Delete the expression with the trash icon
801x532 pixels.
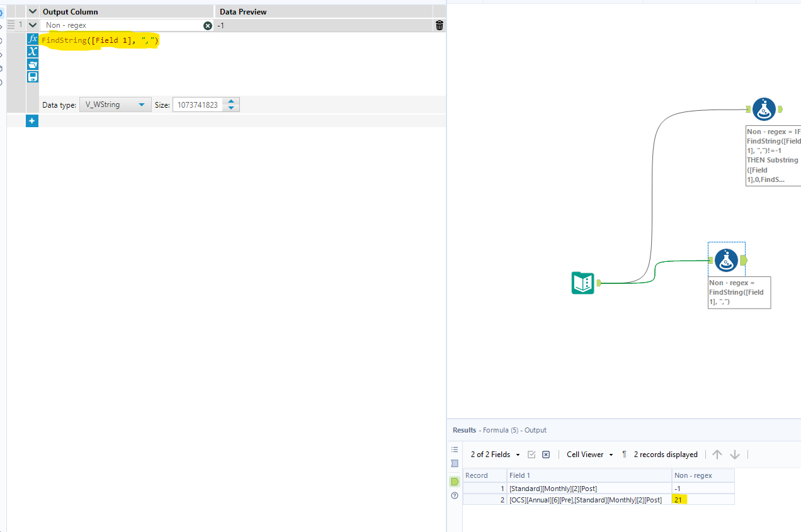point(439,25)
